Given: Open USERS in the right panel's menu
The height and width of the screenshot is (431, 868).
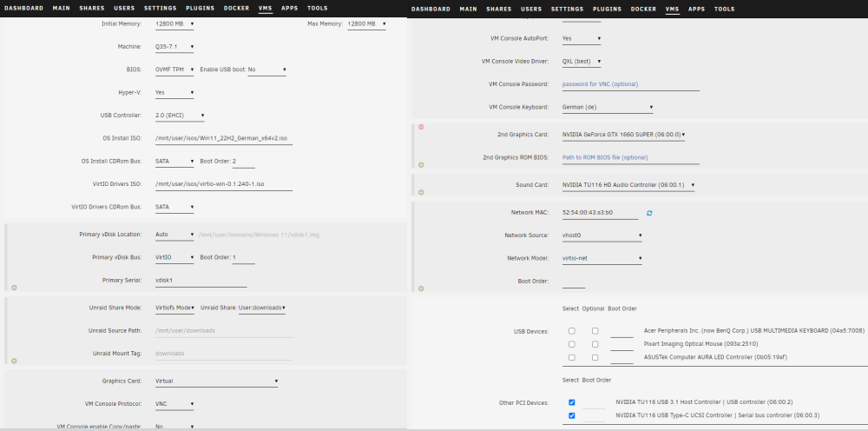Looking at the screenshot, I should point(531,9).
